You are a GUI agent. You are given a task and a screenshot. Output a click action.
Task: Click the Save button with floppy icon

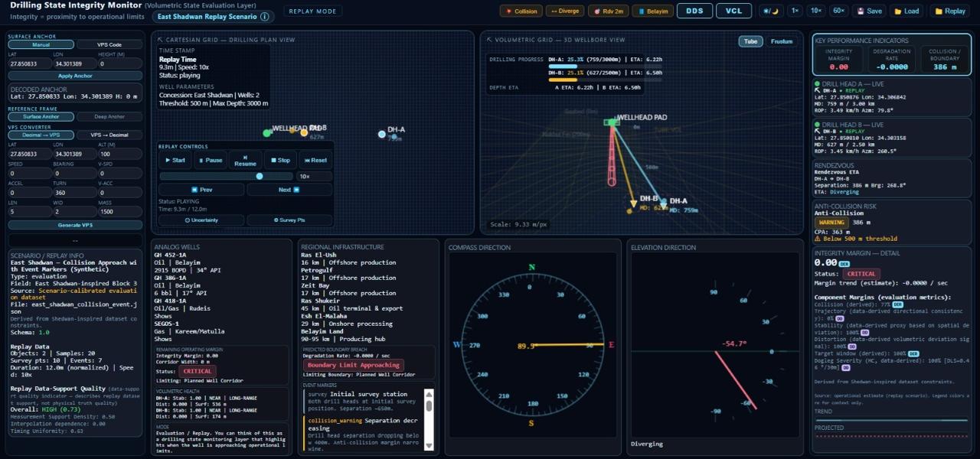tap(870, 11)
